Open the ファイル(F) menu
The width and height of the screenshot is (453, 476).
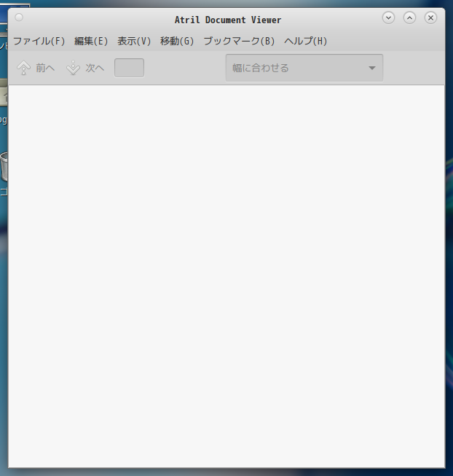39,41
